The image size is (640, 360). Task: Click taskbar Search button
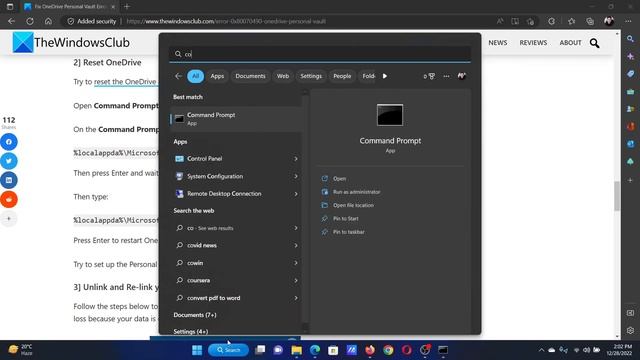click(229, 350)
